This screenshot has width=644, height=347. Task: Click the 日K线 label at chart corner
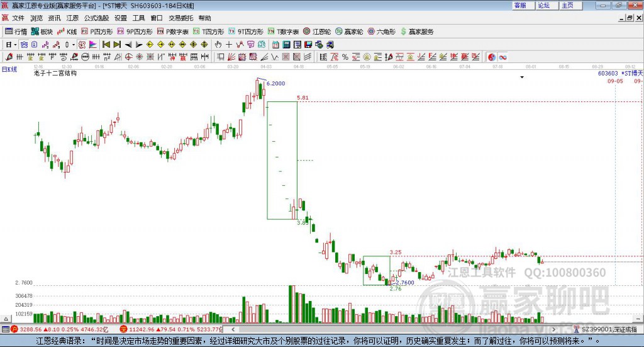tap(9, 69)
